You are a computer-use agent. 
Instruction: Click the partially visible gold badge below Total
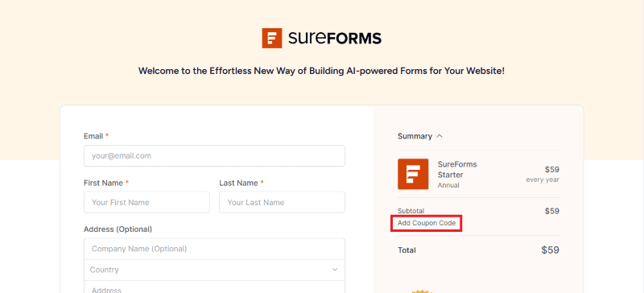420,291
